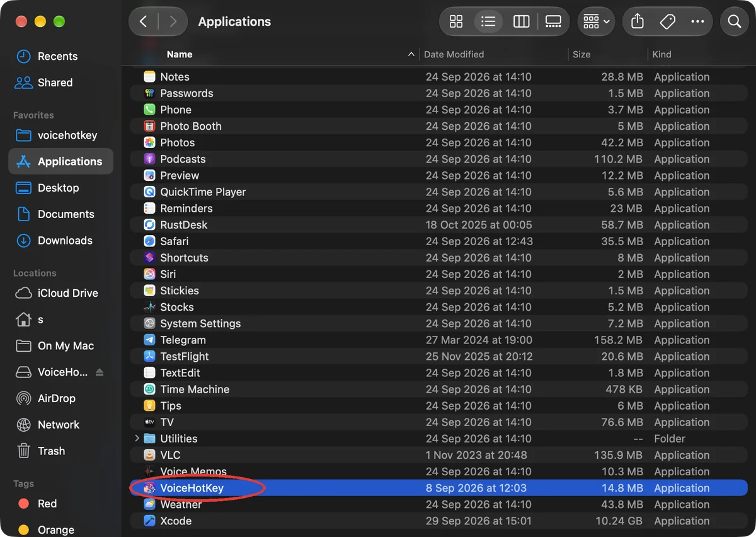
Task: Select Applications in the sidebar
Action: pyautogui.click(x=60, y=161)
